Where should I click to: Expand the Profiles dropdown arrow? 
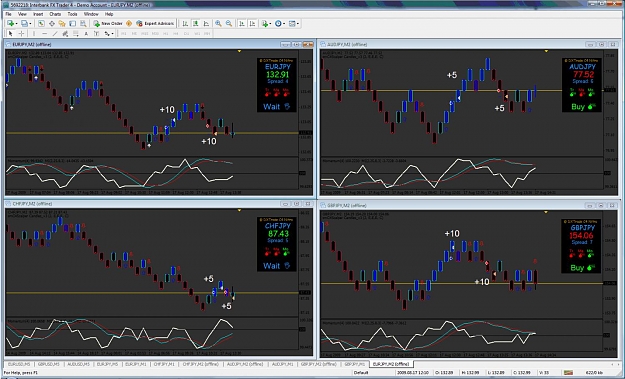coord(30,24)
